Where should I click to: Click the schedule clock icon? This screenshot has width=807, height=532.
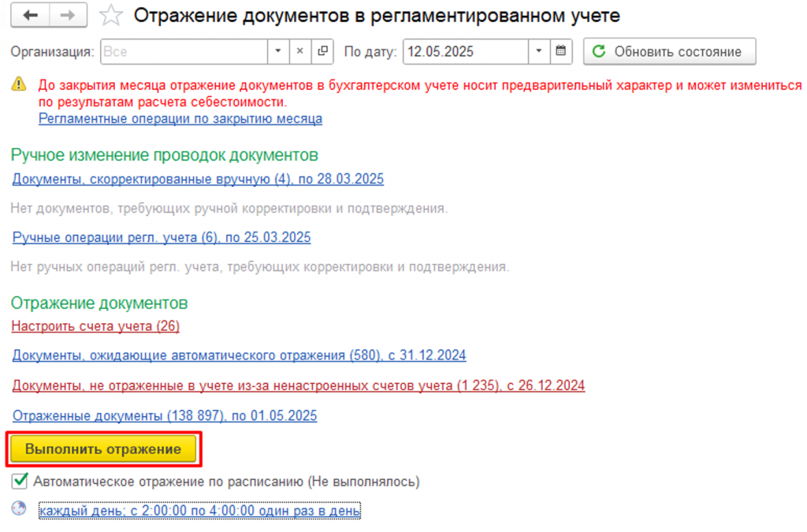pyautogui.click(x=19, y=508)
